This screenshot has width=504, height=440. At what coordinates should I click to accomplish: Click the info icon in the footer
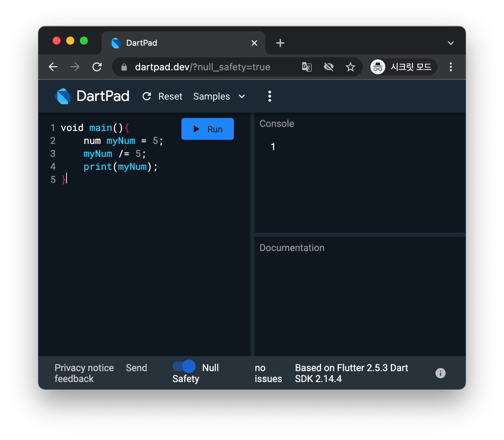coord(441,373)
